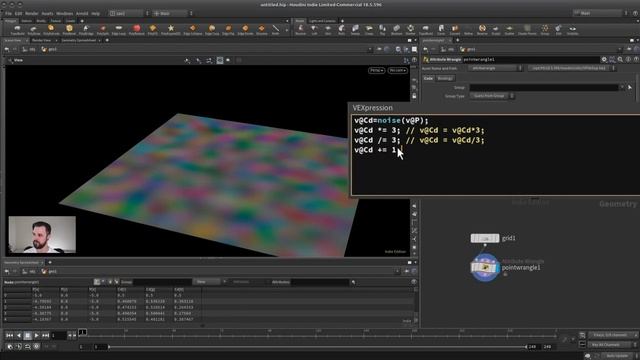The height and width of the screenshot is (360, 640).
Task: Select the Group shelf tool
Action: pos(545,30)
